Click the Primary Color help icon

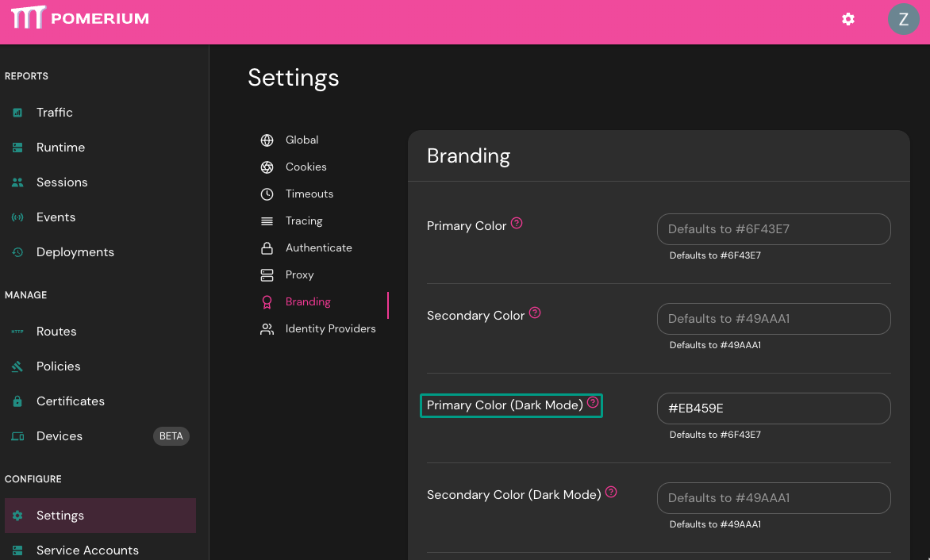click(517, 223)
